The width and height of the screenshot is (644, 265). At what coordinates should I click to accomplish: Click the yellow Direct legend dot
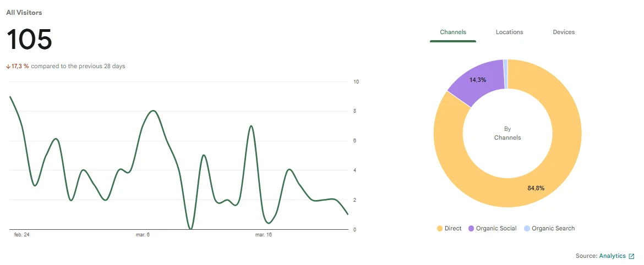coord(439,229)
